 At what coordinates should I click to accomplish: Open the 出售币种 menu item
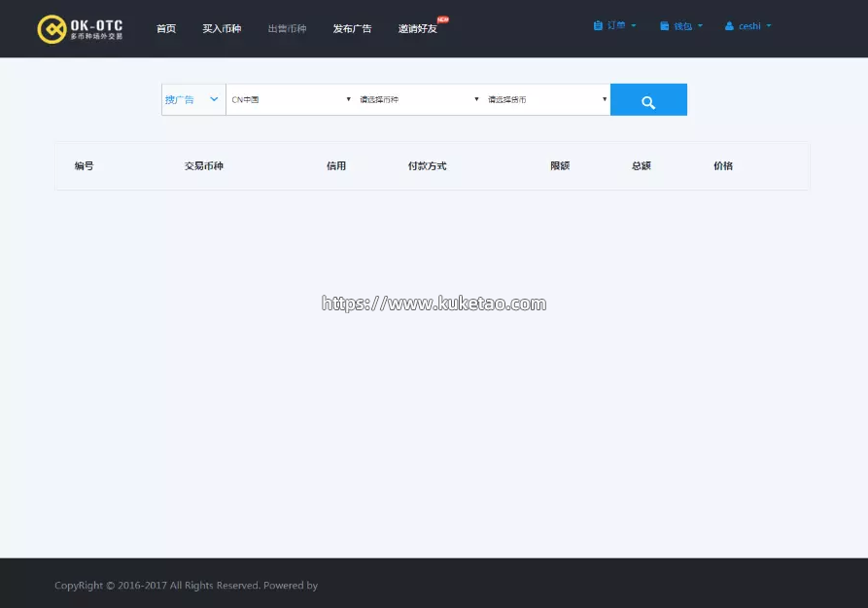click(287, 29)
